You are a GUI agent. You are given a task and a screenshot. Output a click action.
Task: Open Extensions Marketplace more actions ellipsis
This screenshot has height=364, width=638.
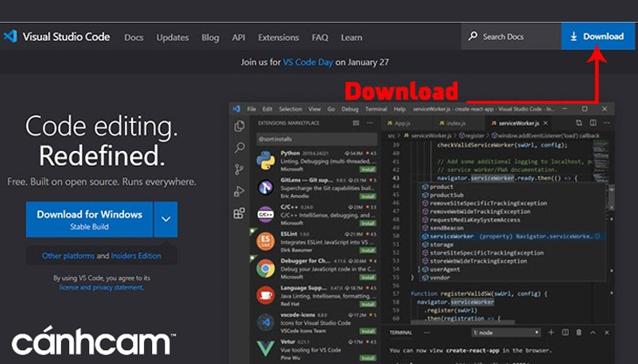(370, 123)
